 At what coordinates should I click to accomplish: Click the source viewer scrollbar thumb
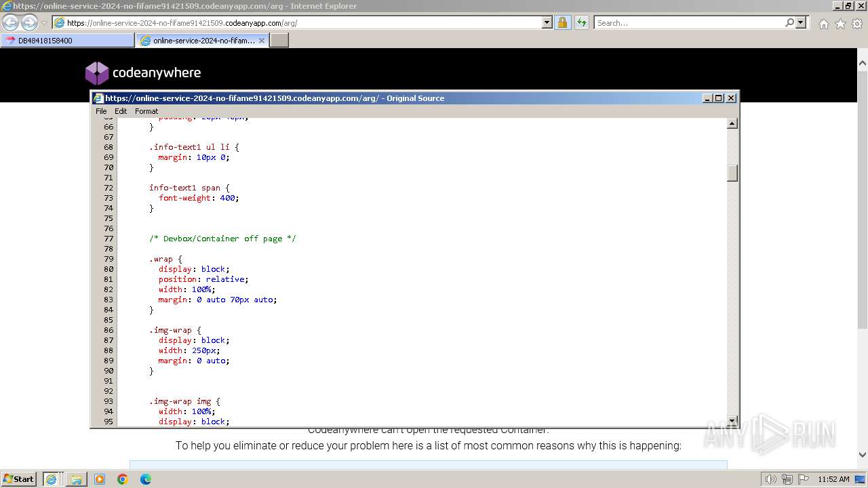point(732,173)
